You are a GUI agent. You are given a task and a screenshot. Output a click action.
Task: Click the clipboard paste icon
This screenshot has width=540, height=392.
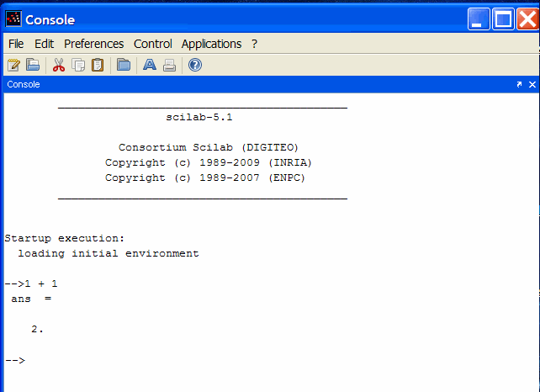click(x=98, y=65)
